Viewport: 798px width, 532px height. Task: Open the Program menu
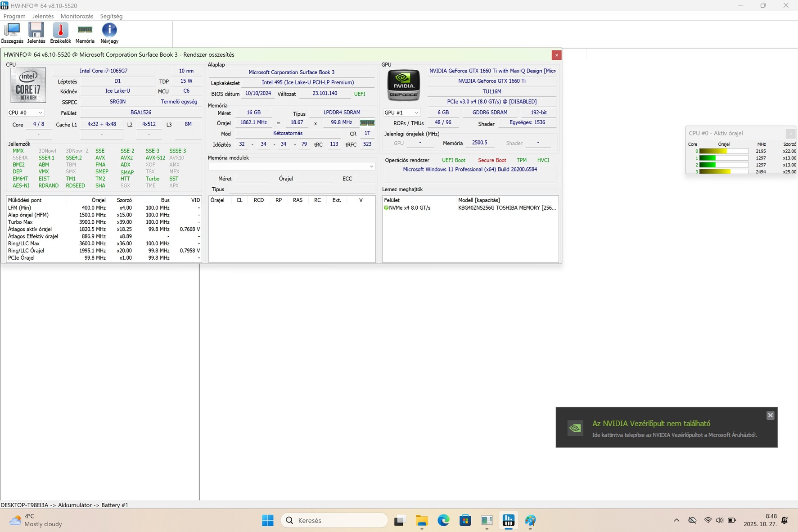pyautogui.click(x=14, y=16)
